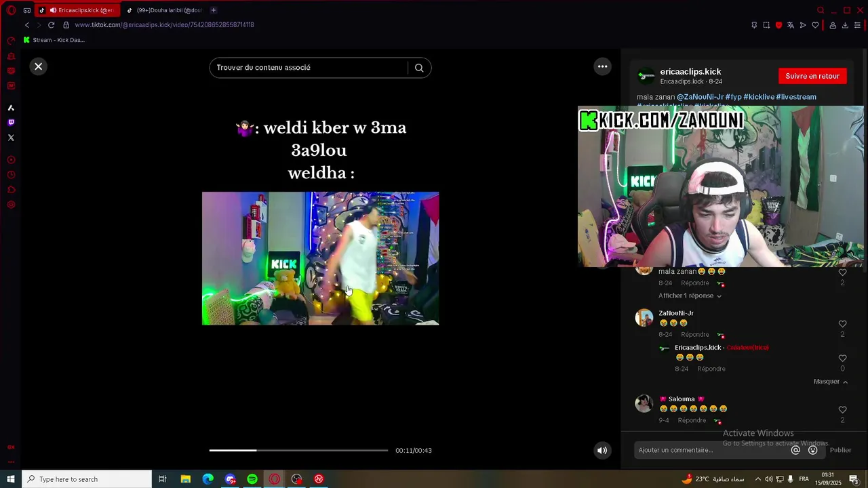Expand Afficher 1 réponse replies
Screen dimensions: 868x488
[690, 296]
